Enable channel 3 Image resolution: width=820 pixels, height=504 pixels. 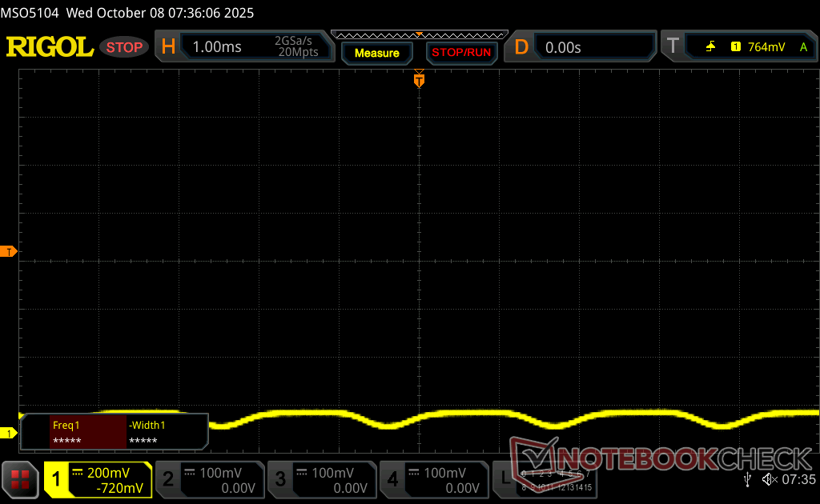coord(321,480)
